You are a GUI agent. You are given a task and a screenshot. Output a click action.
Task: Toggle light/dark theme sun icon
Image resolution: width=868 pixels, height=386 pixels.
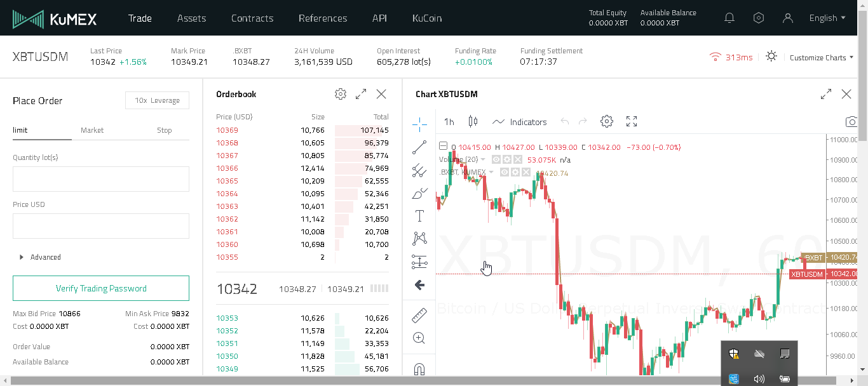coord(771,57)
